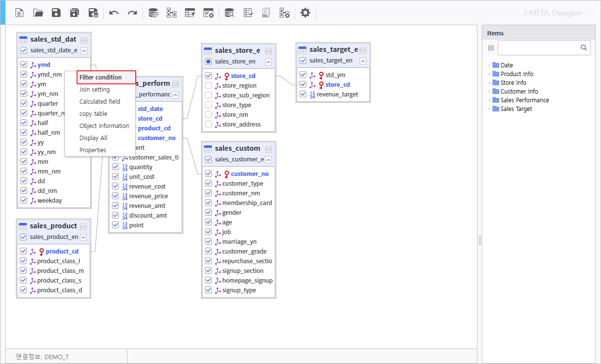
Task: Collapse the sales_target_en table with chevron
Action: click(363, 61)
